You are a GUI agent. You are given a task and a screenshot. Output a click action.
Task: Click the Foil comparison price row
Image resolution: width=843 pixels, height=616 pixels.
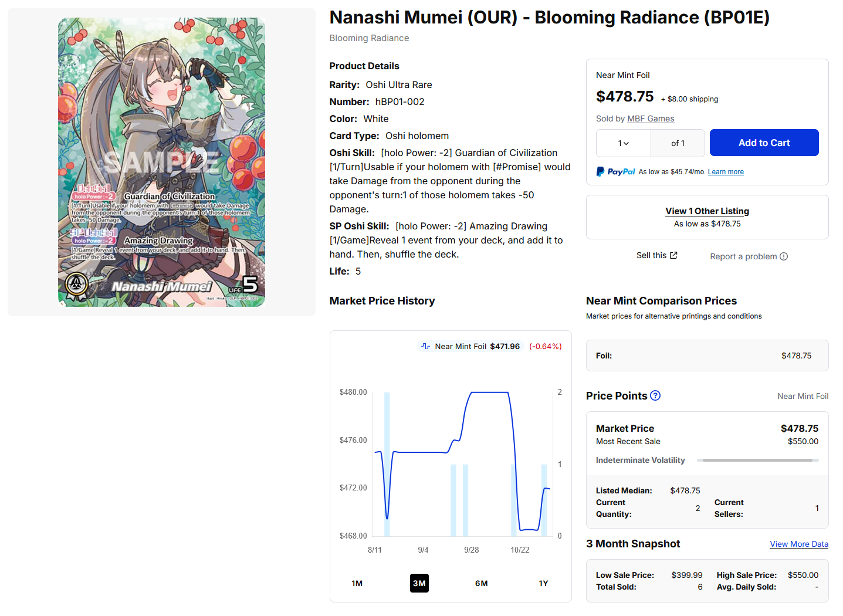[x=707, y=356]
